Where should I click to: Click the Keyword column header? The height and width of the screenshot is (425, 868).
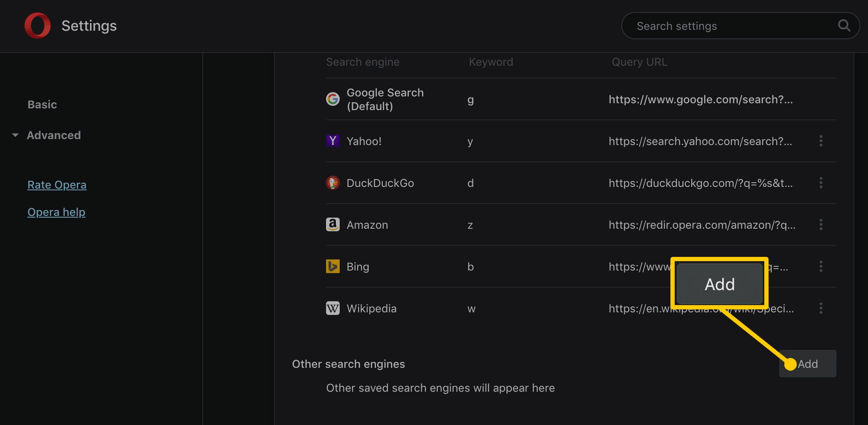(491, 62)
